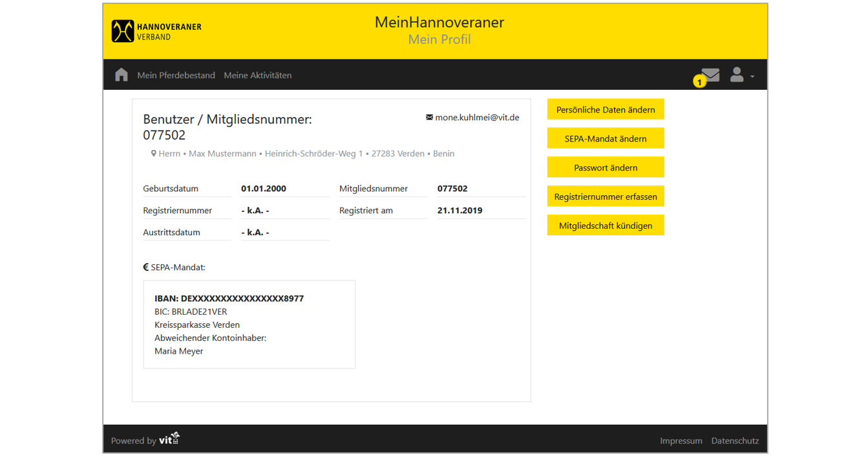This screenshot has width=868, height=457.
Task: Open Meine Aktivitäten menu
Action: pos(257,75)
